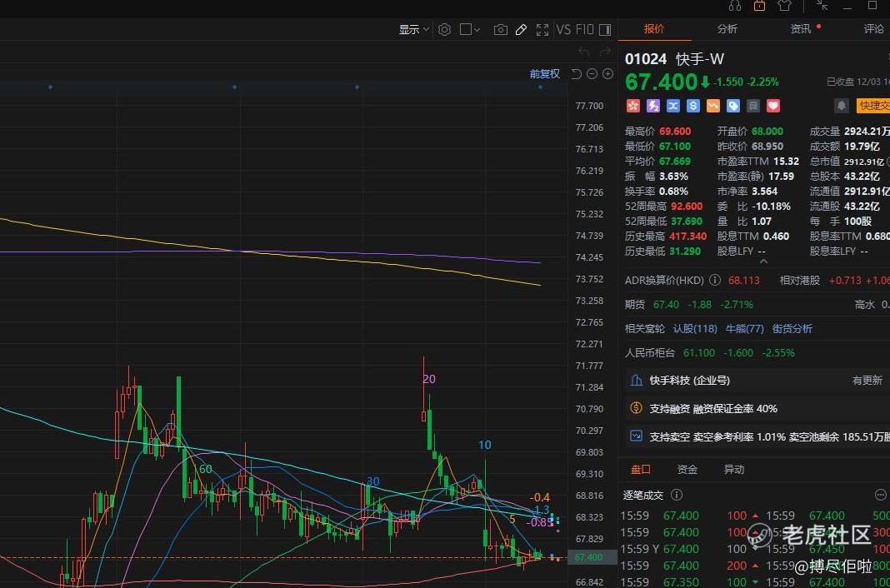Viewport: 890px width, 588px height.
Task: Click the blue shuffle arrows badge
Action: 672,106
